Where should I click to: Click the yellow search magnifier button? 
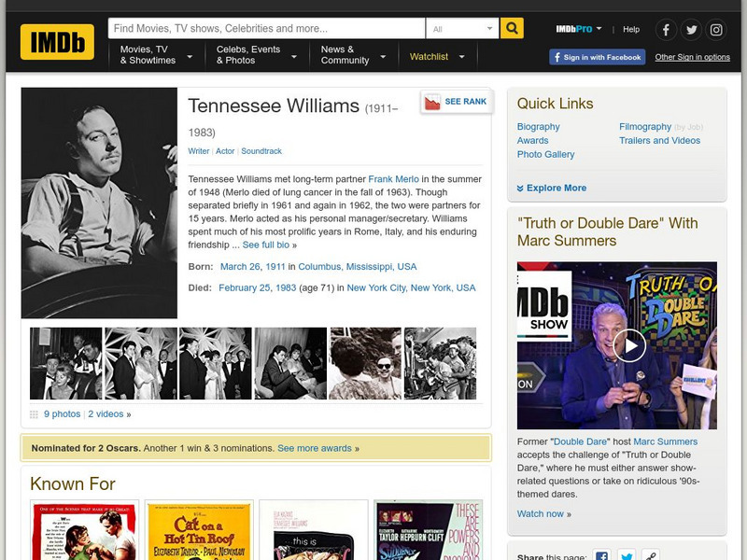[x=512, y=28]
